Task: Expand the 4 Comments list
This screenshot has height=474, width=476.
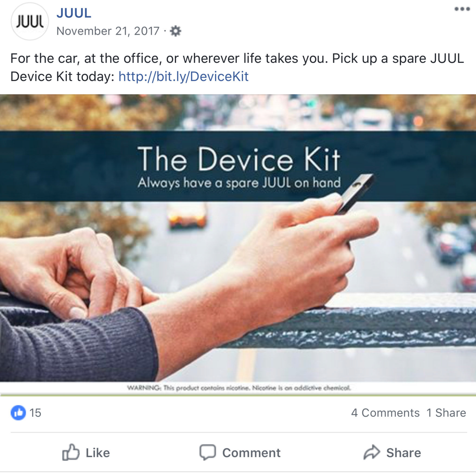Action: [385, 413]
